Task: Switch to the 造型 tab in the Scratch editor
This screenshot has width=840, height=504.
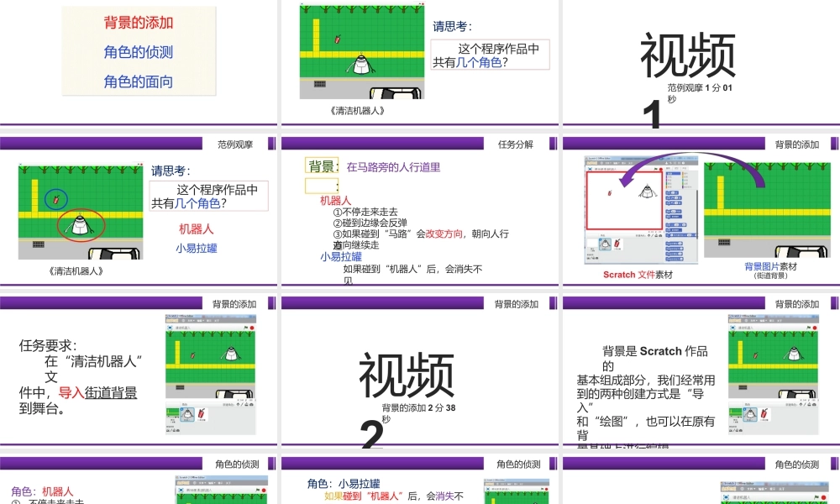Action: pyautogui.click(x=677, y=168)
